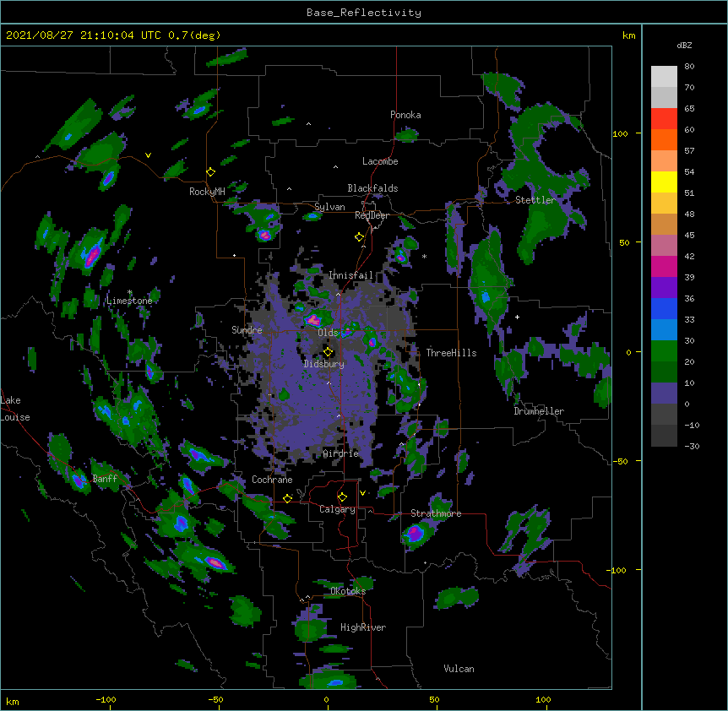The image size is (728, 711).
Task: Click the storm cell southwest of Strathmore
Action: [x=415, y=534]
